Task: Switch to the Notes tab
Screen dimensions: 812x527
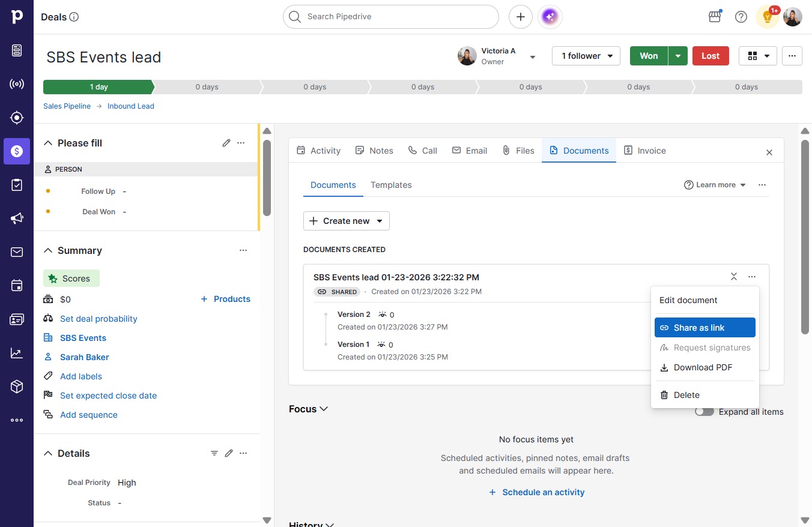Action: (374, 151)
